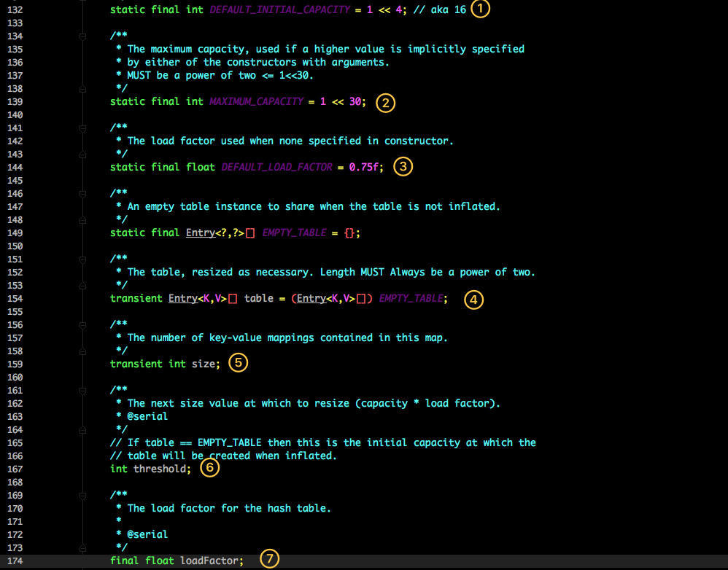Click the 'final' keyword on line 174

tap(125, 561)
